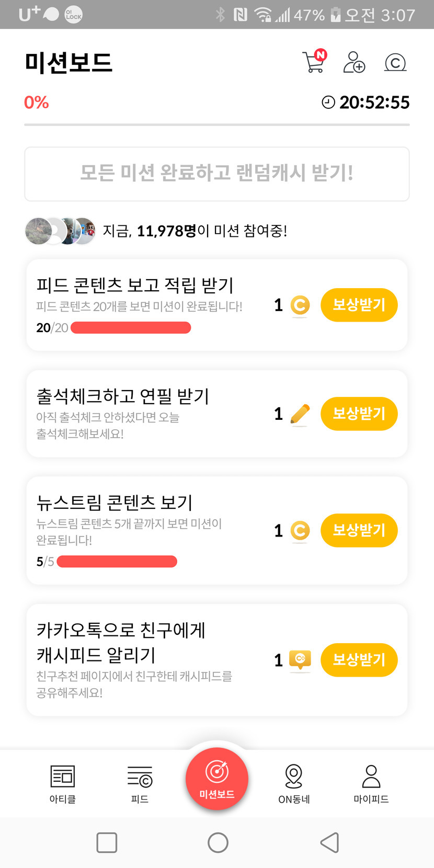434x868 pixels.
Task: Tap the 모든 미션 완료하고 랜덤캐시 받기 button
Action: pos(217,174)
